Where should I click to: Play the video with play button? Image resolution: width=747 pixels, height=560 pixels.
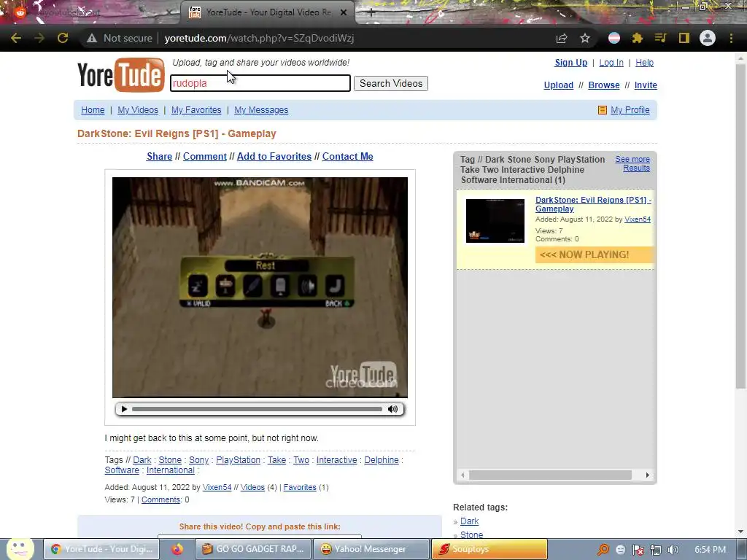click(x=124, y=409)
